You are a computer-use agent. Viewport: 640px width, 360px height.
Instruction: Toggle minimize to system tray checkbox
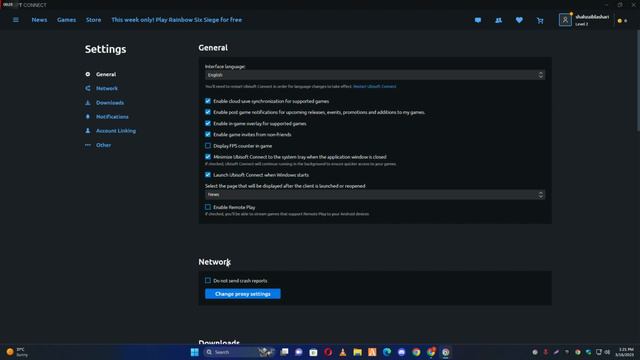[208, 157]
